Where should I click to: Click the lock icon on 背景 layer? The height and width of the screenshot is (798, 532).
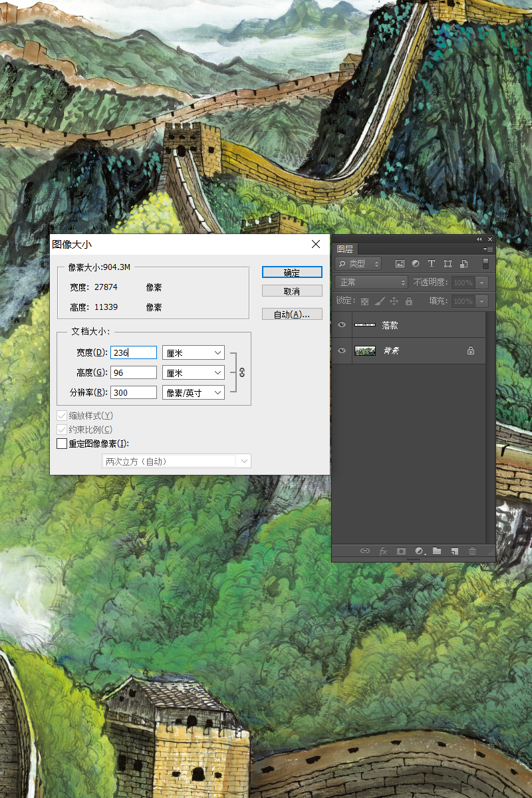point(471,350)
